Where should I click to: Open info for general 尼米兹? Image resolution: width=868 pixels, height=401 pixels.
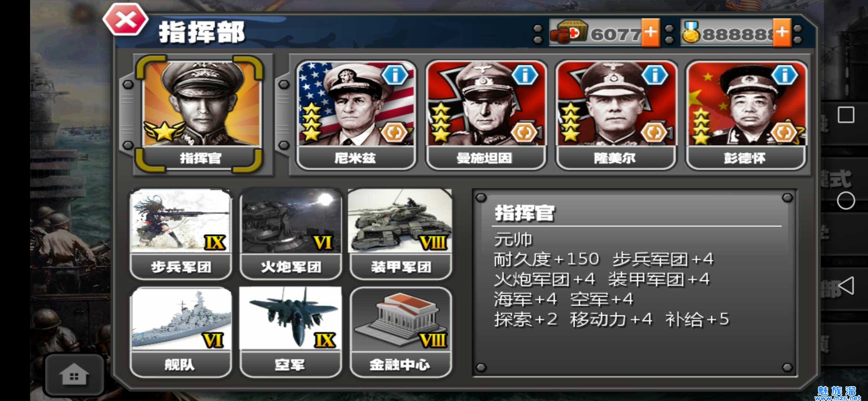(395, 75)
